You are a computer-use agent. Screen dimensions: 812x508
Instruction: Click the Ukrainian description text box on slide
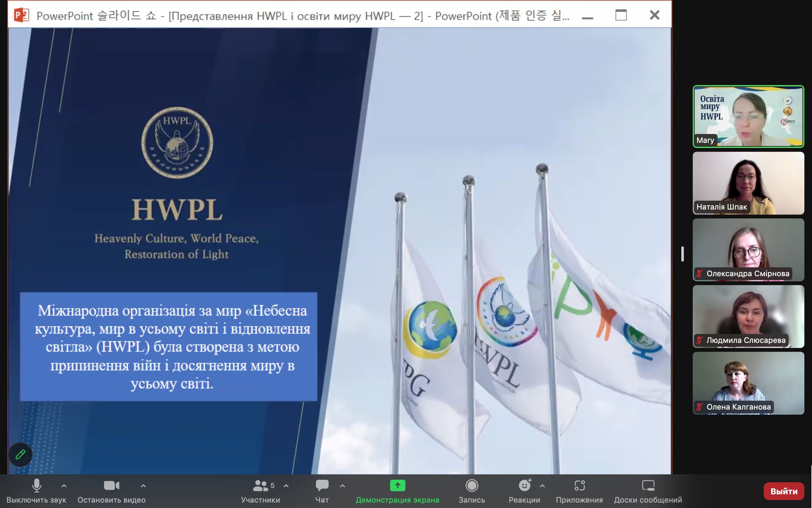click(169, 346)
